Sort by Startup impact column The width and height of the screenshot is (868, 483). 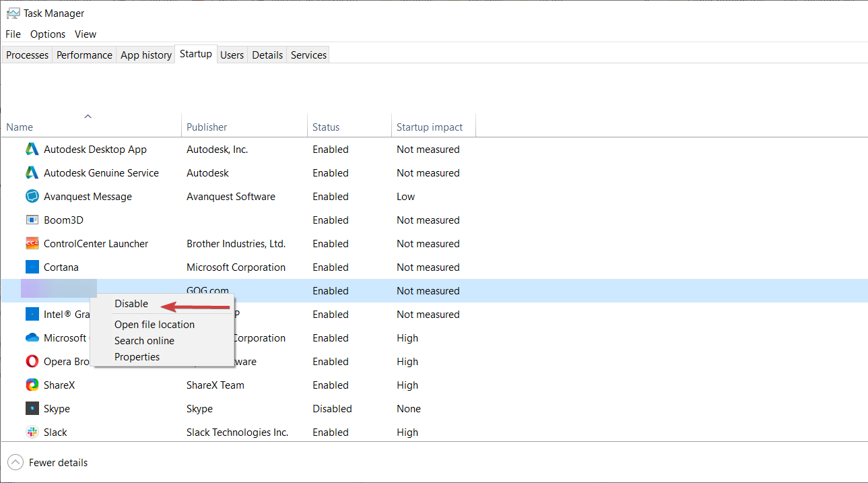coord(430,127)
